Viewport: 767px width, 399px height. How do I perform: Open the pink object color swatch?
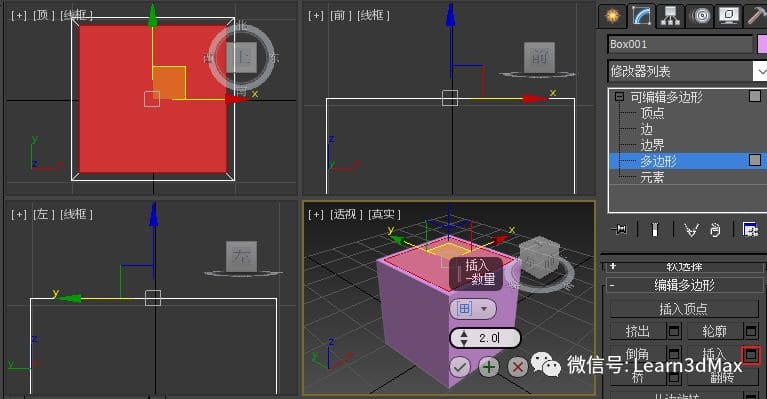tap(762, 44)
